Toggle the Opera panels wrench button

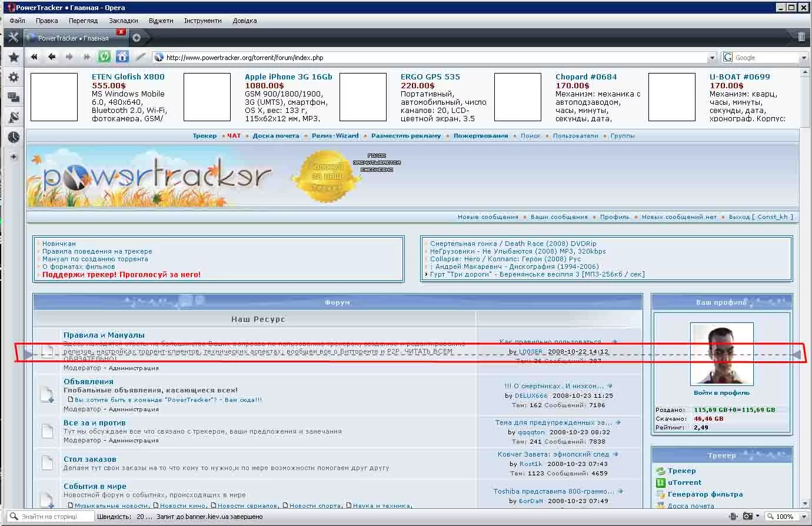click(x=14, y=38)
